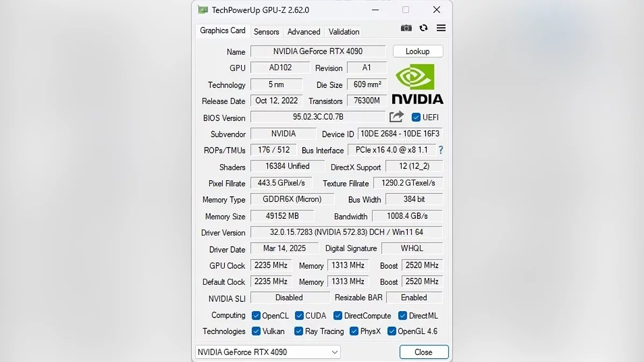This screenshot has width=644, height=362.
Task: Open the hamburger menu icon
Action: (441, 28)
